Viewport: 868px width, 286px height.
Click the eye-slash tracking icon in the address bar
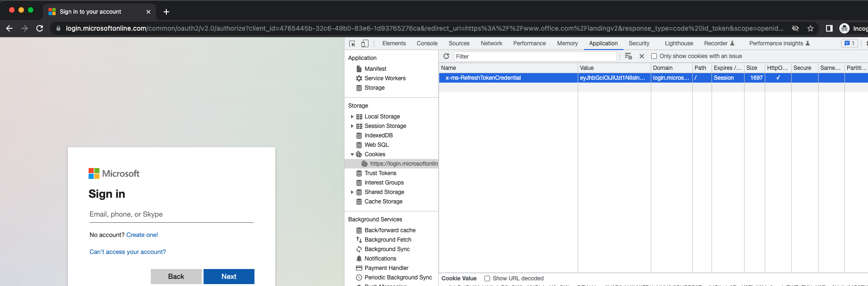point(795,28)
